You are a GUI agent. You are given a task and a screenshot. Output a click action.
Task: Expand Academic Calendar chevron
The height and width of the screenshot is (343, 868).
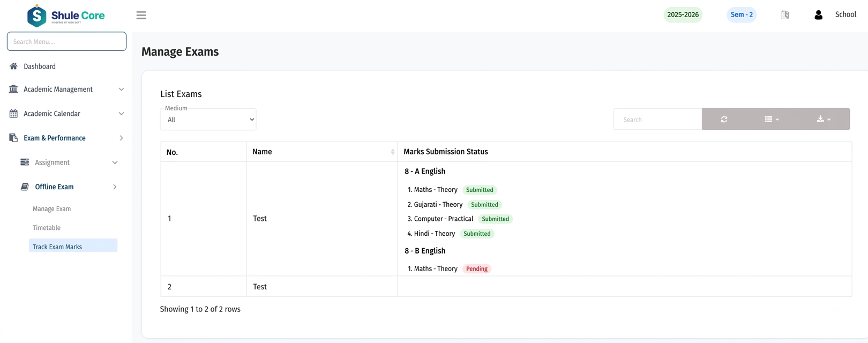[121, 114]
